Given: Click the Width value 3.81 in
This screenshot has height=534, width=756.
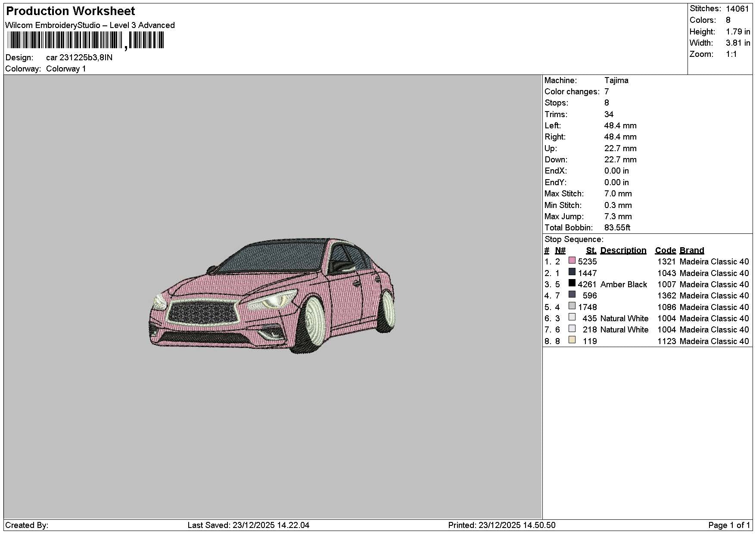Looking at the screenshot, I should 737,43.
